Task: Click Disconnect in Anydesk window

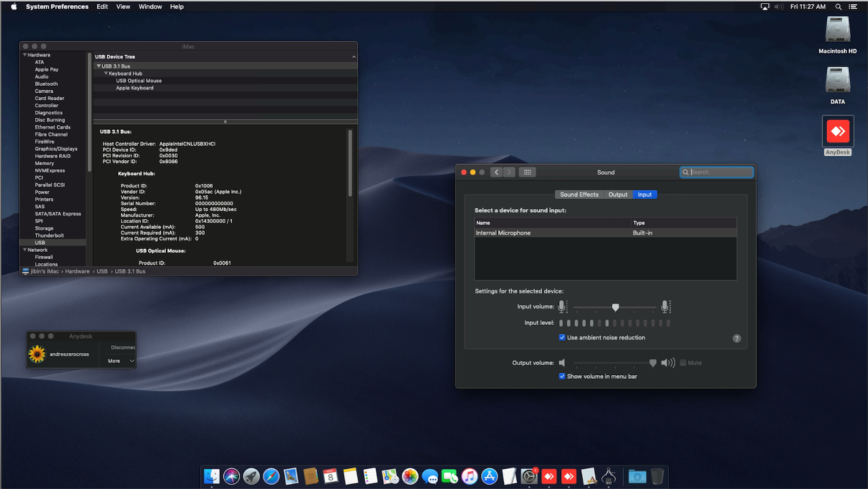Action: tap(123, 348)
